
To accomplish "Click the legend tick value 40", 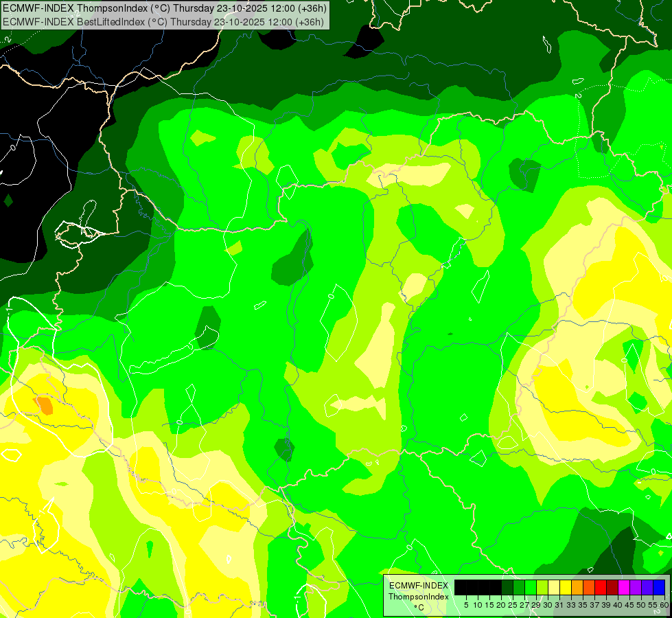I will pyautogui.click(x=618, y=605).
